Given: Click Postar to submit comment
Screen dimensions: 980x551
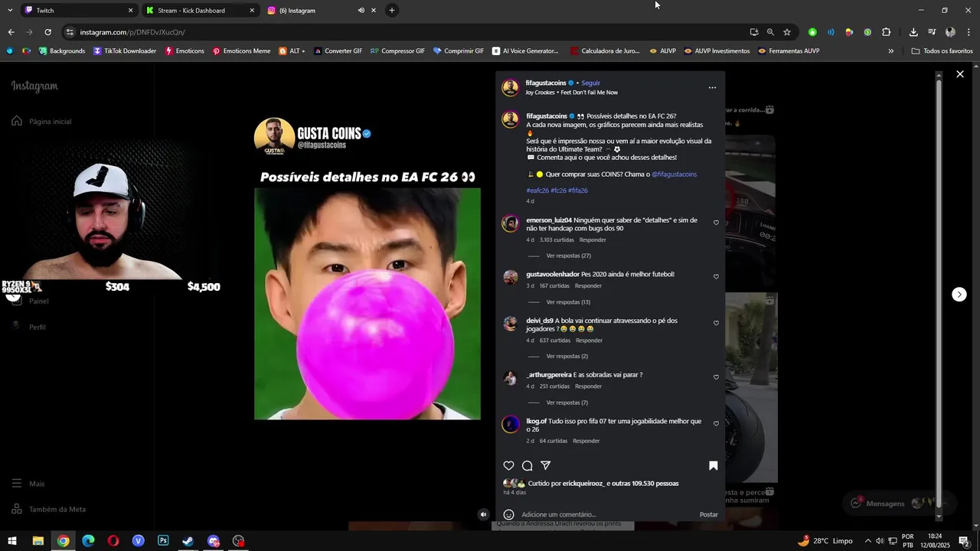Looking at the screenshot, I should click(709, 514).
